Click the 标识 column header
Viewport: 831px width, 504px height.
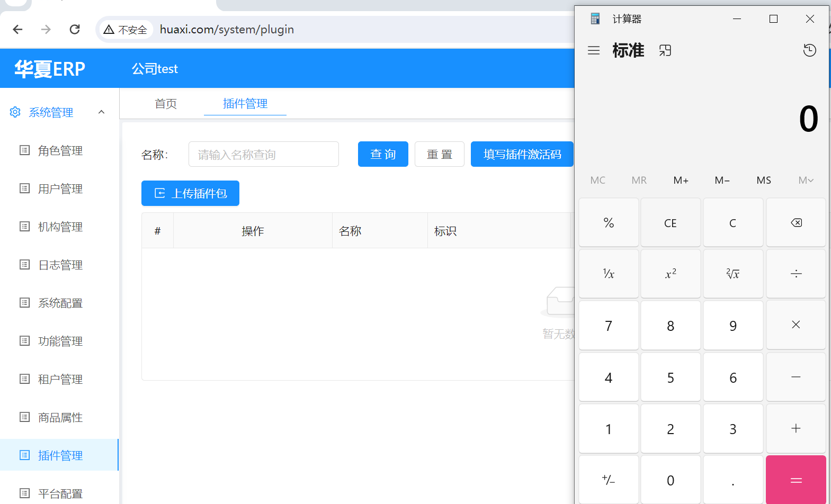tap(499, 231)
